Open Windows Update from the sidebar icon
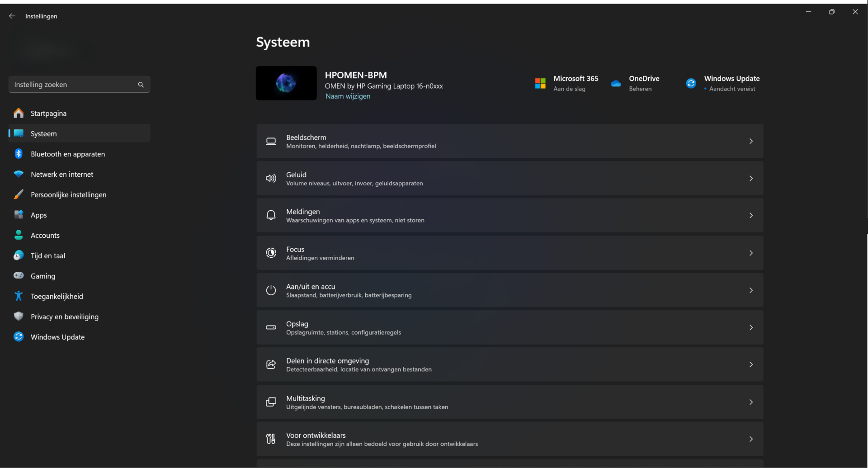This screenshot has height=468, width=868. (x=18, y=337)
